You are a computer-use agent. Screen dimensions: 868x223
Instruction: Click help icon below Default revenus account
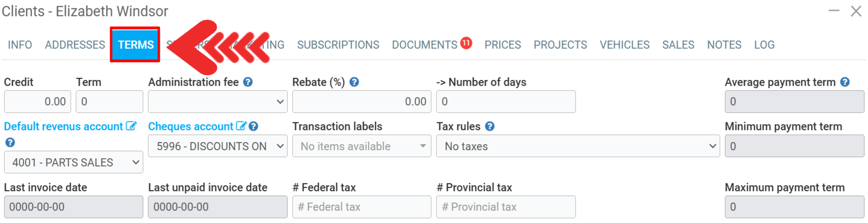coord(10,142)
